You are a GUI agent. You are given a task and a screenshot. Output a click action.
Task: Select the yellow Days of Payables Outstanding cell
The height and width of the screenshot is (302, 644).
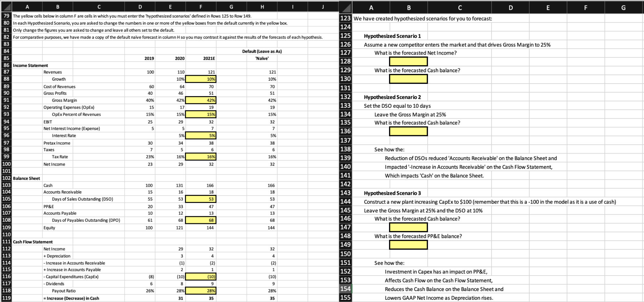(200, 220)
